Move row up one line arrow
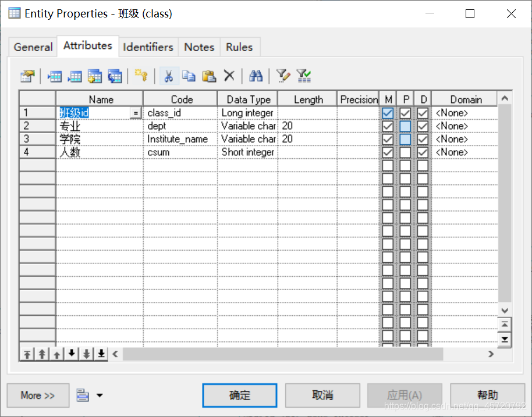This screenshot has width=532, height=417. 57,354
